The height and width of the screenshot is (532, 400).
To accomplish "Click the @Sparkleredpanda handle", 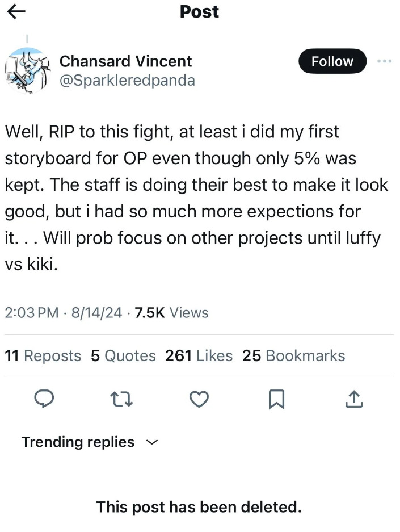I will pyautogui.click(x=127, y=81).
